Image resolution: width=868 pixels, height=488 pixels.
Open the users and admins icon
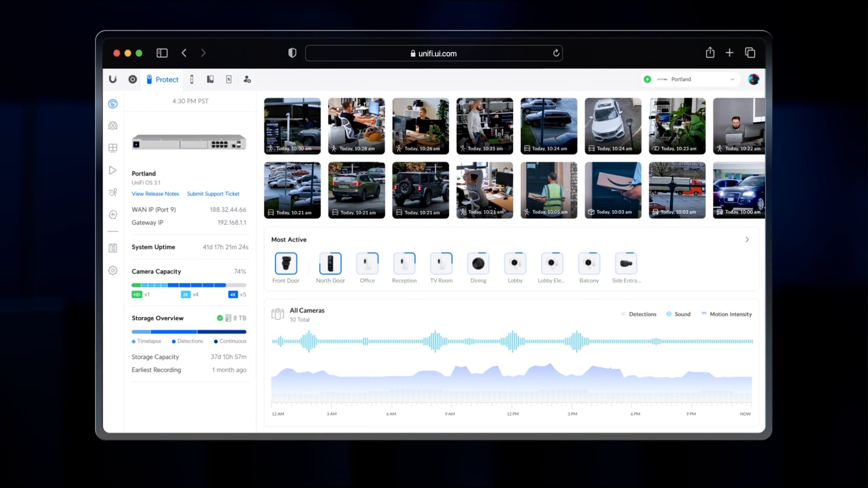(247, 80)
